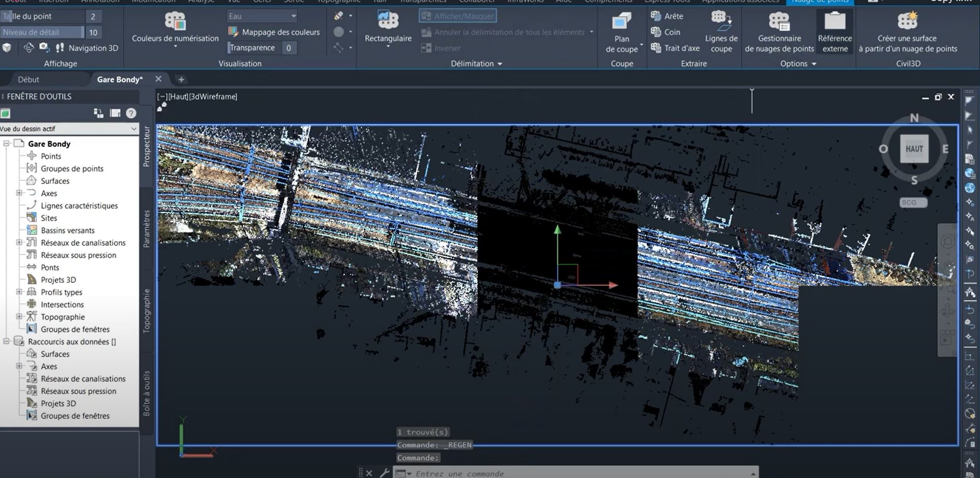Adjust Taille du point slider
The width and height of the screenshot is (980, 478).
click(x=43, y=16)
